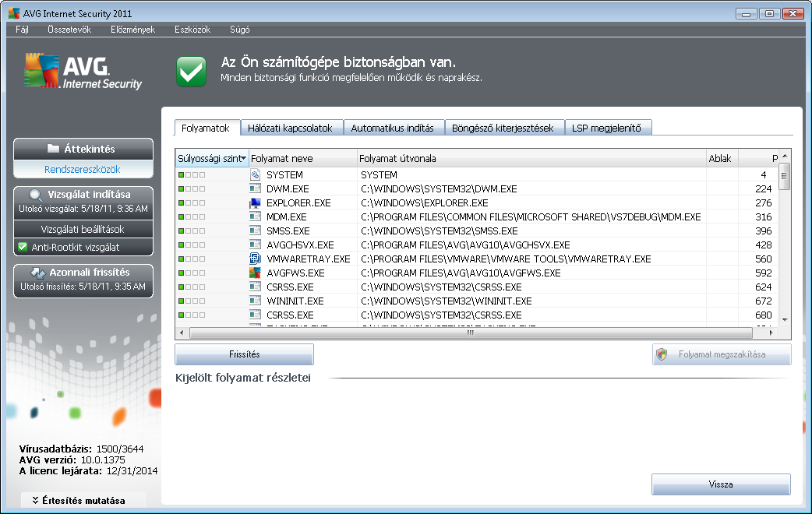
Task: Click the AVGCHSVX.EXE process icon
Action: coord(255,245)
